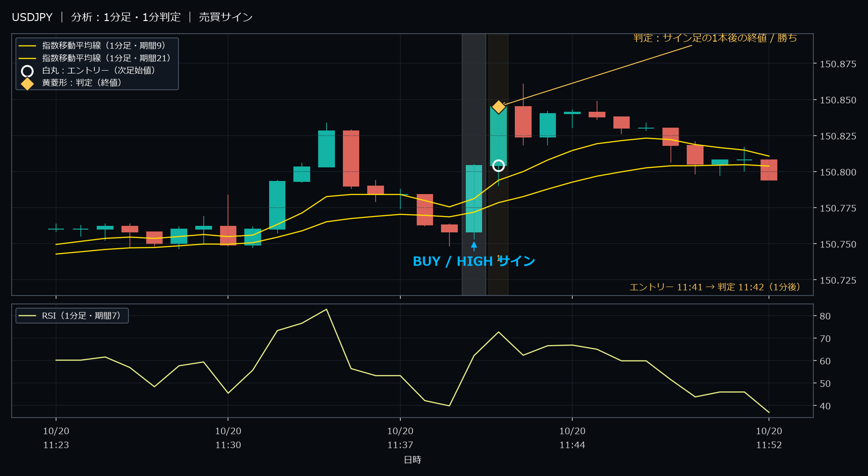Click the 分析：1分足・1分判定 title text
The height and width of the screenshot is (476, 868).
pos(126,17)
